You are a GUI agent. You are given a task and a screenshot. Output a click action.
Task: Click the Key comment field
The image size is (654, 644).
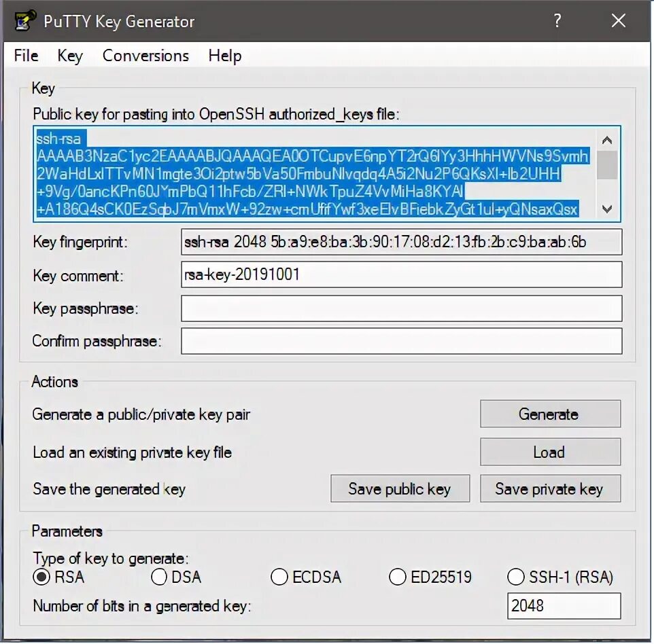pos(401,274)
